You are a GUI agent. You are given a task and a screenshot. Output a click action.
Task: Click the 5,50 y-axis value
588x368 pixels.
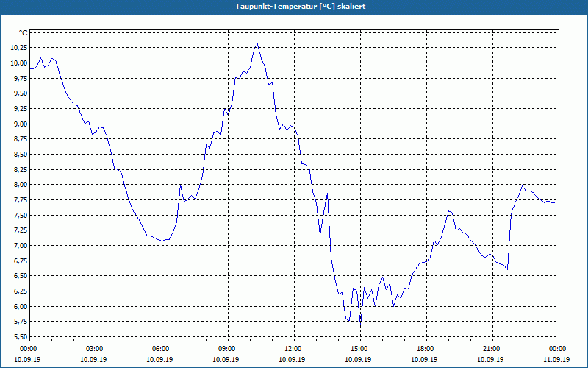pos(21,337)
